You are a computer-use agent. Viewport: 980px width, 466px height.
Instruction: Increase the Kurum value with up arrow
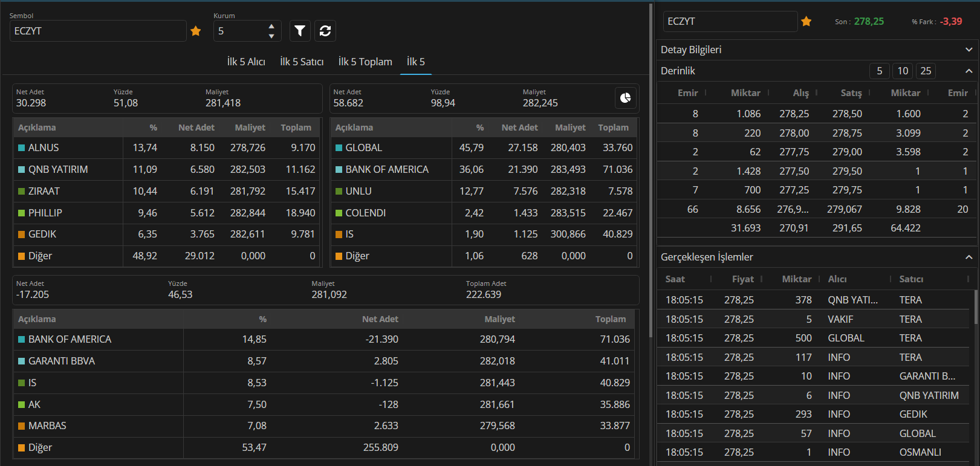[271, 27]
